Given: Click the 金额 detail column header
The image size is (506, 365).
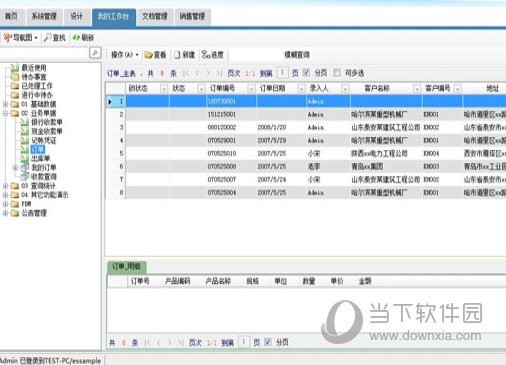Looking at the screenshot, I should pyautogui.click(x=365, y=281).
